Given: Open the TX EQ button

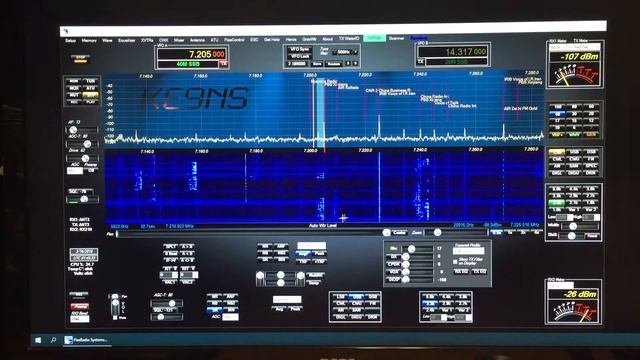Looking at the screenshot, I should [x=479, y=271].
